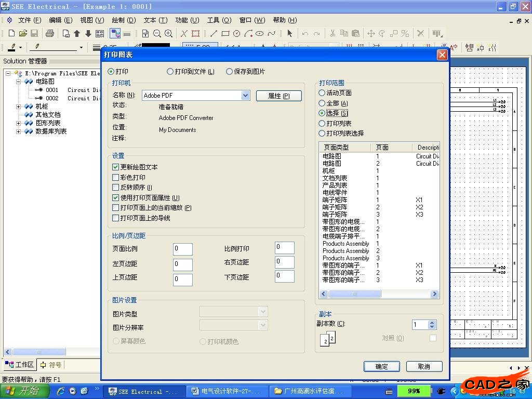Open the 文件 menu
Screen dimensions: 532x399
pos(29,20)
